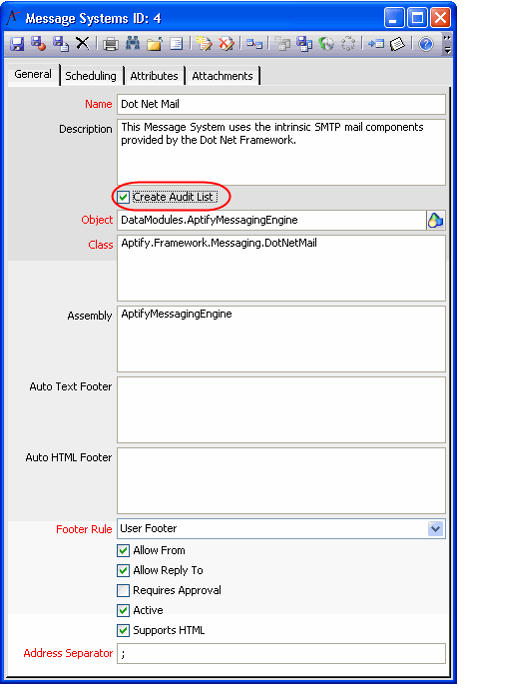Open the Attachments tab
Image resolution: width=529 pixels, height=691 pixels.
(222, 76)
